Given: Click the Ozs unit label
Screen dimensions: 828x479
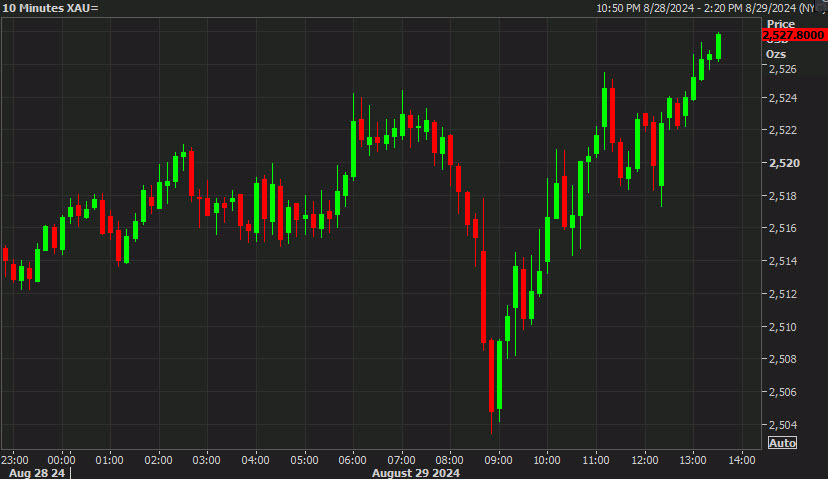Looking at the screenshot, I should (776, 54).
